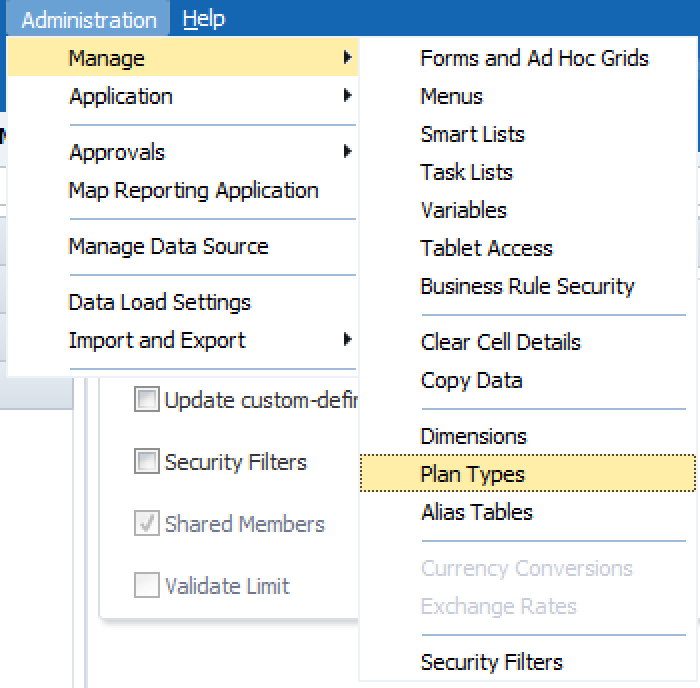Open Data Load Settings
This screenshot has width=700, height=688.
[x=159, y=303]
